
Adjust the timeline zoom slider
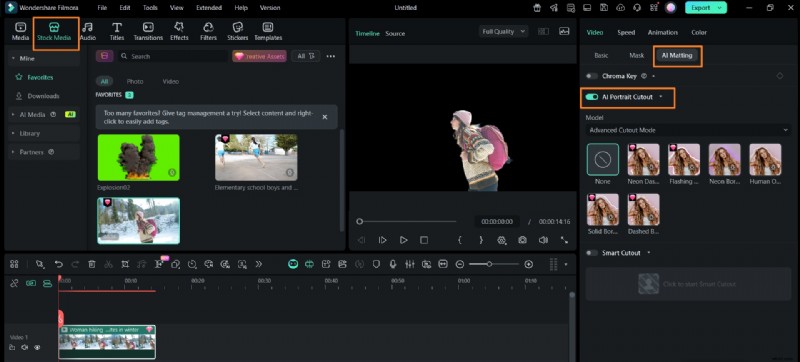[494, 264]
